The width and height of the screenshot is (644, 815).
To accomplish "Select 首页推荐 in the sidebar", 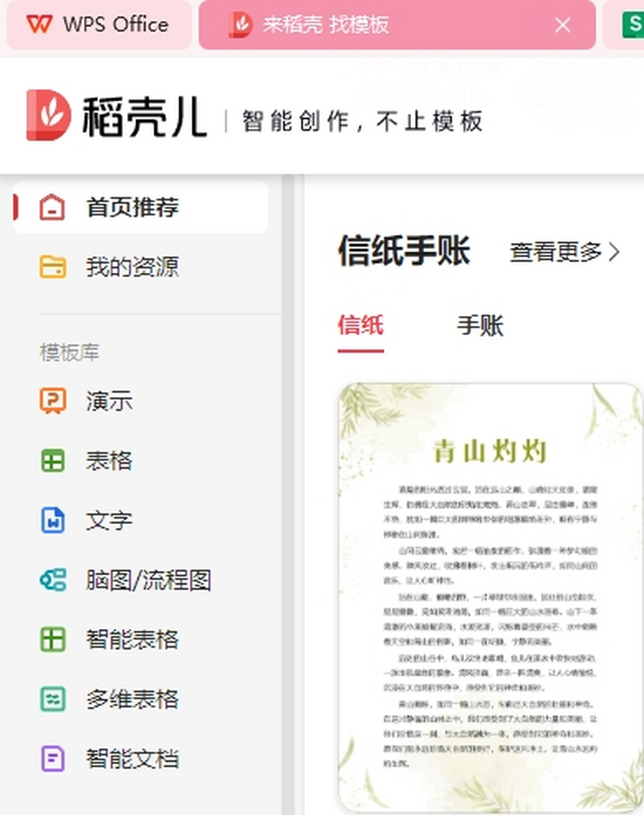I will 133,207.
